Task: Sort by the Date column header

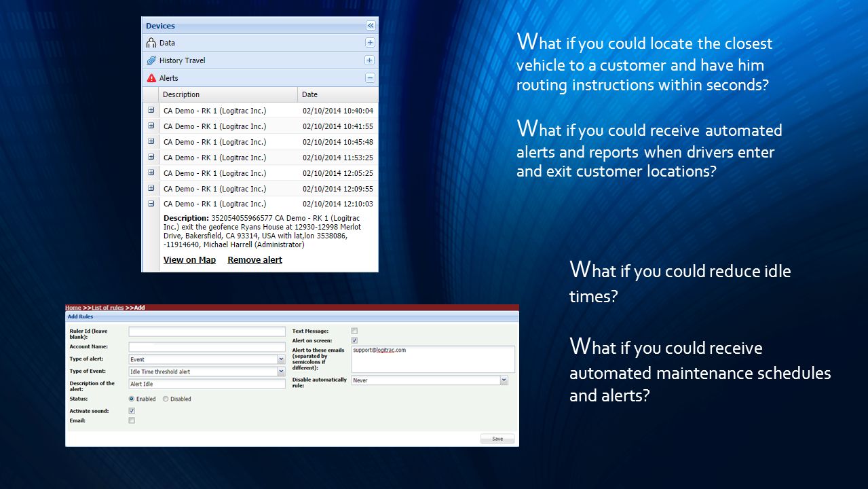Action: [338, 94]
